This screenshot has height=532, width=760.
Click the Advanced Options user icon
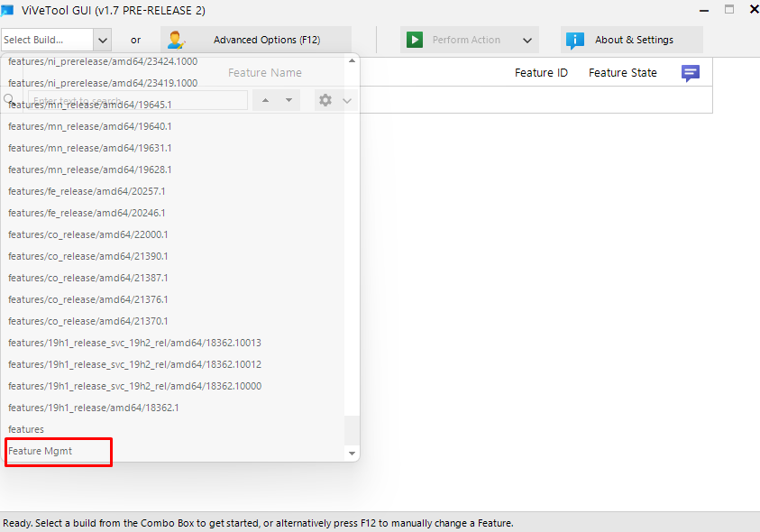click(176, 40)
